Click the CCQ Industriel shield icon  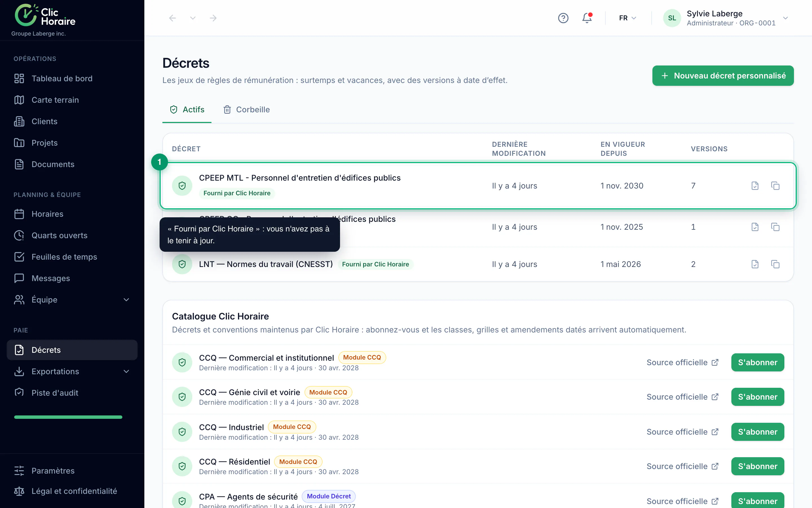pyautogui.click(x=182, y=432)
